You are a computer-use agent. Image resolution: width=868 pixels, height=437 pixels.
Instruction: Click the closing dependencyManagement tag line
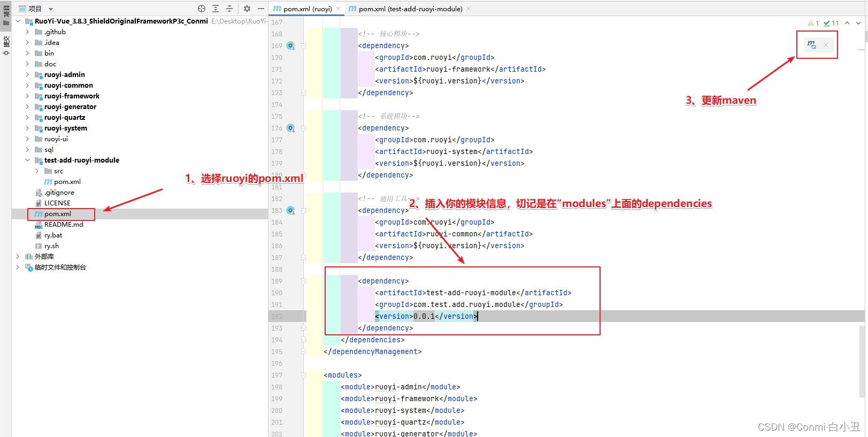coord(373,352)
